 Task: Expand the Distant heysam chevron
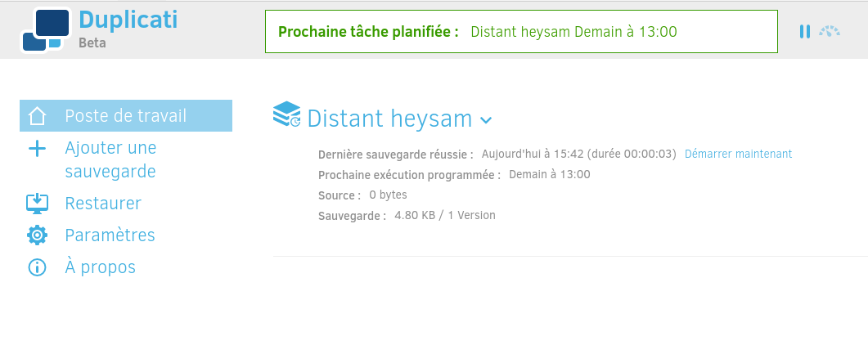pyautogui.click(x=486, y=119)
